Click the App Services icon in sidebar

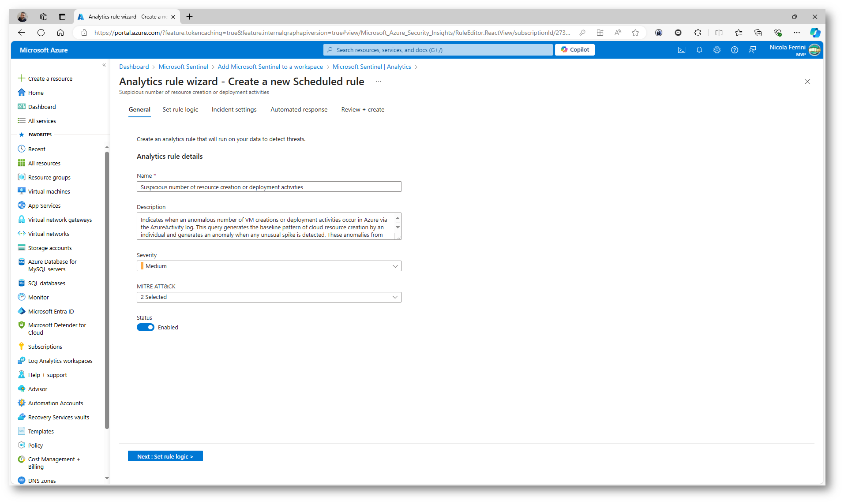click(21, 205)
